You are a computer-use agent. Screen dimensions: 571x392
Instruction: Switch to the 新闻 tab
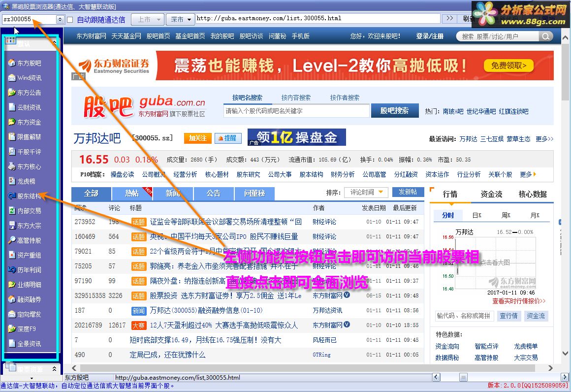[x=173, y=193]
